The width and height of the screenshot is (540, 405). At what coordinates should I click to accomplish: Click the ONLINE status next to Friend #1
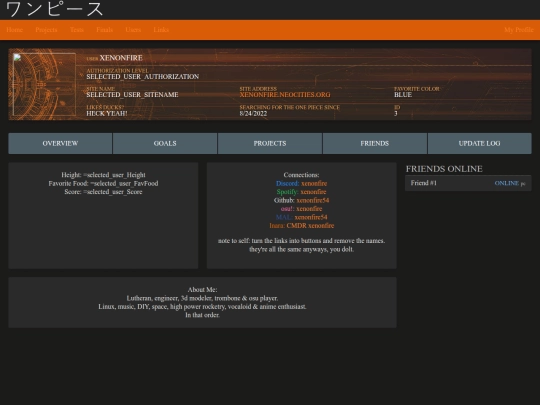click(507, 183)
